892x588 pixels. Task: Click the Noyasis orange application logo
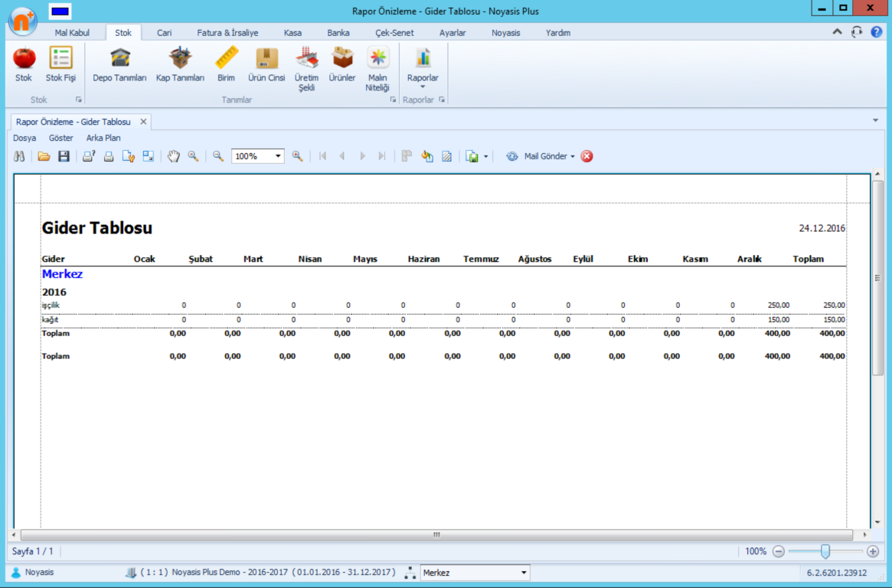coord(23,21)
